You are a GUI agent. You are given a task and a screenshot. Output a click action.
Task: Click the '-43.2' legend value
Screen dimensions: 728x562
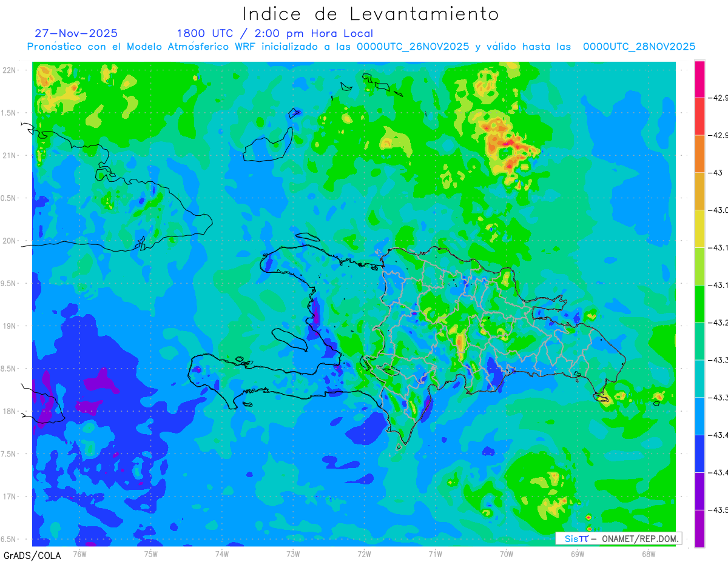point(720,323)
